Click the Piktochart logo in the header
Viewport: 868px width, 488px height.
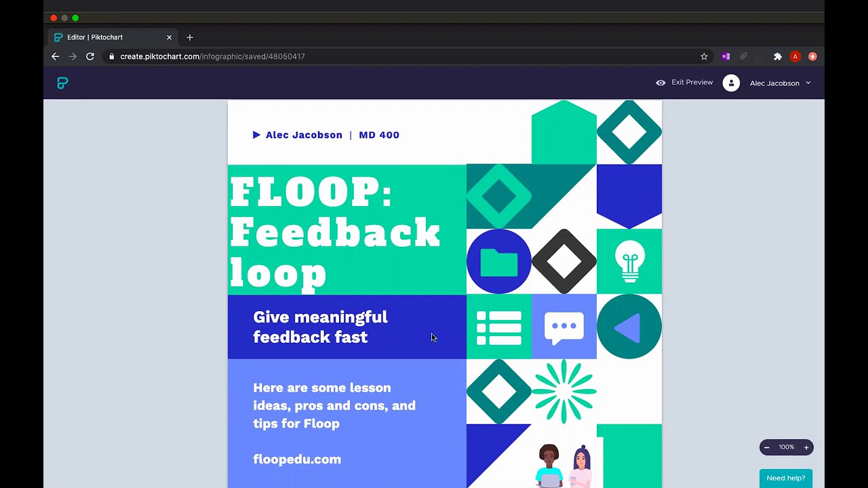click(62, 83)
